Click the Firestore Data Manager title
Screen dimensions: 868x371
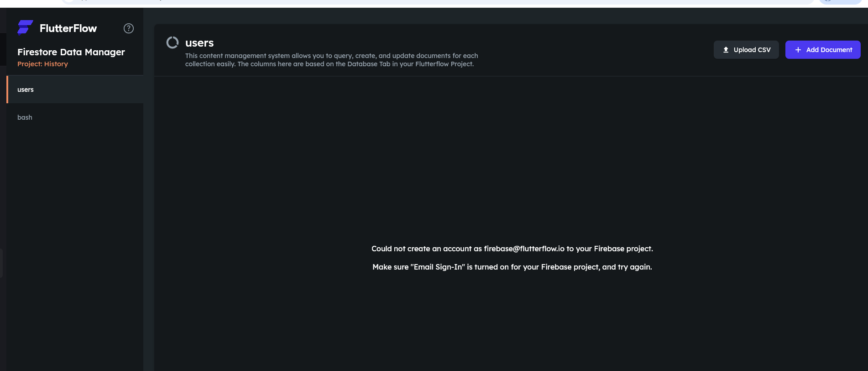[71, 52]
